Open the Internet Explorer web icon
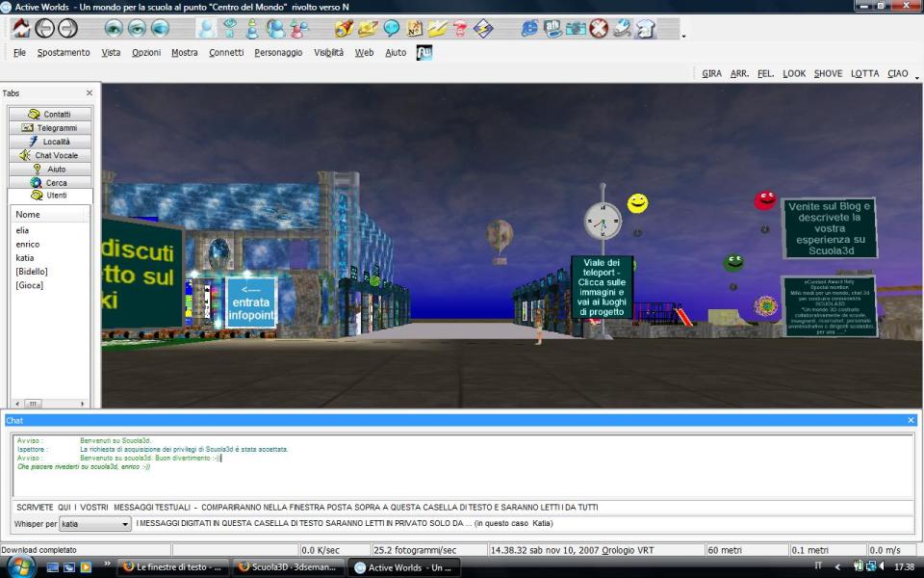 [529, 28]
